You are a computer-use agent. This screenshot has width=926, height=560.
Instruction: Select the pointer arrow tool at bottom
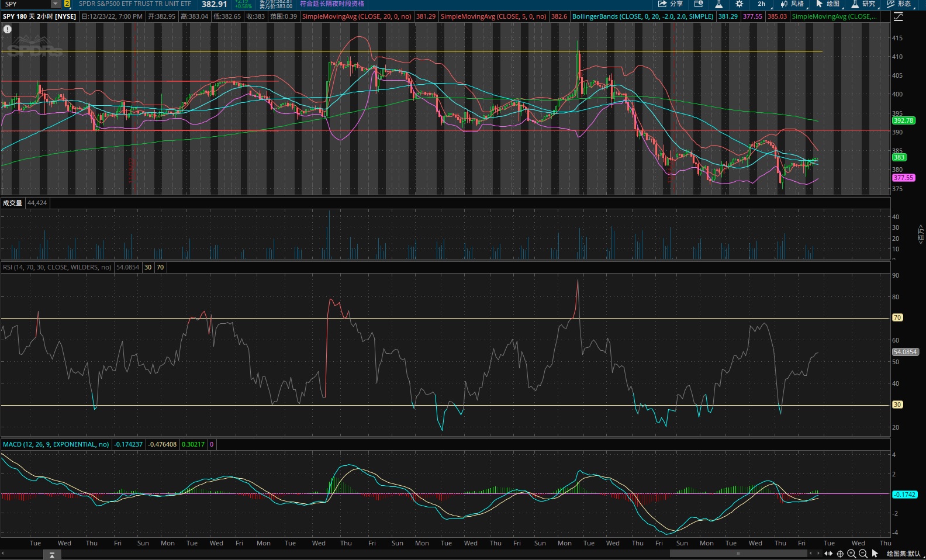pos(875,554)
